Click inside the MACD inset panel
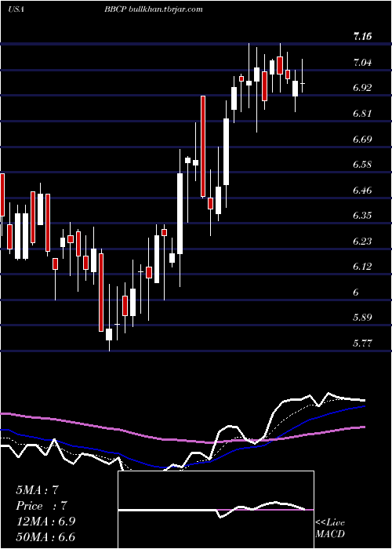This screenshot has width=392, height=549. coord(216,510)
